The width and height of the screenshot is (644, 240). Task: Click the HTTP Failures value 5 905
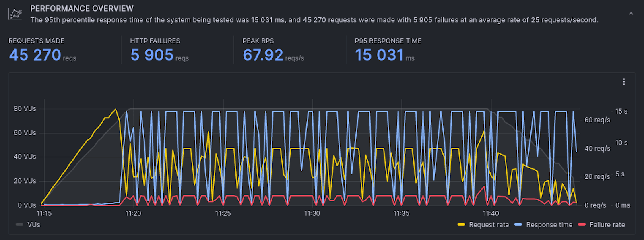pyautogui.click(x=152, y=55)
